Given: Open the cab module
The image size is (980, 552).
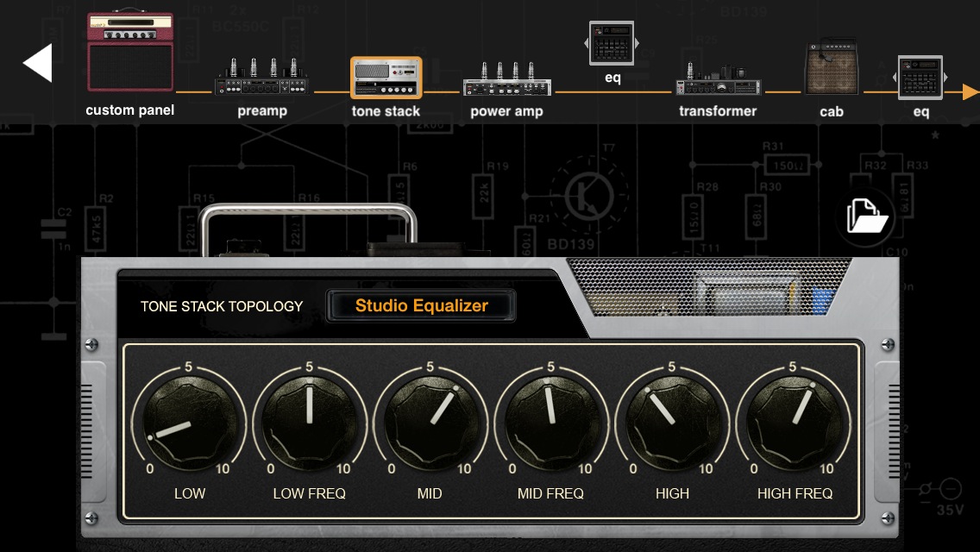Looking at the screenshot, I should click(832, 69).
